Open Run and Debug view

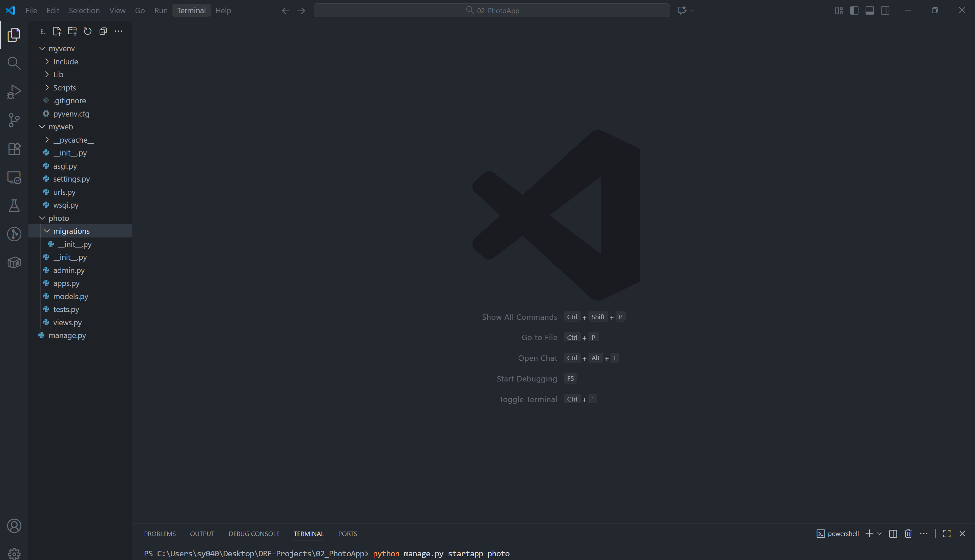click(14, 91)
